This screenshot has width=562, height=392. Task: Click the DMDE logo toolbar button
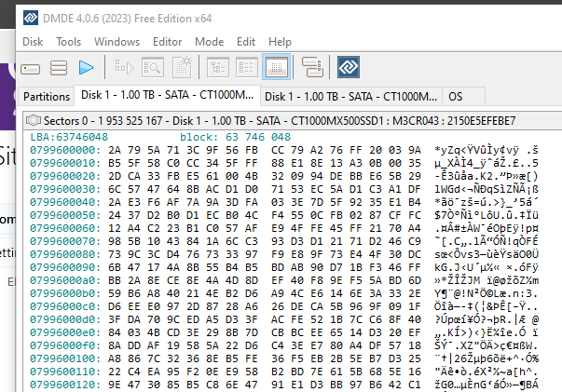pyautogui.click(x=349, y=67)
